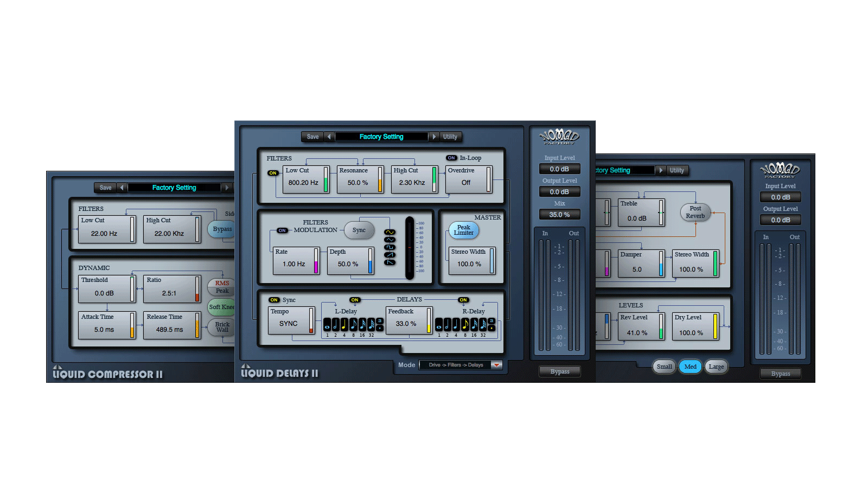Image resolution: width=868 pixels, height=488 pixels.
Task: Choose eighth note for L-Delay
Action: coord(353,324)
